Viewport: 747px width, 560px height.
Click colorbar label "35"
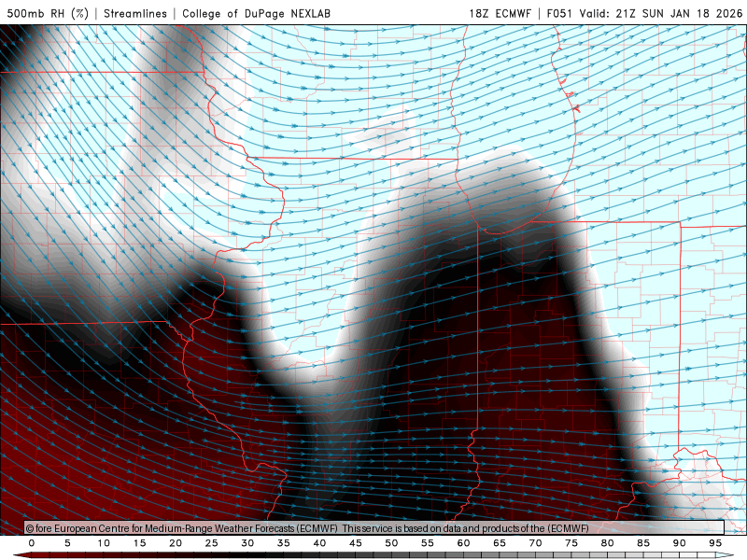[283, 543]
